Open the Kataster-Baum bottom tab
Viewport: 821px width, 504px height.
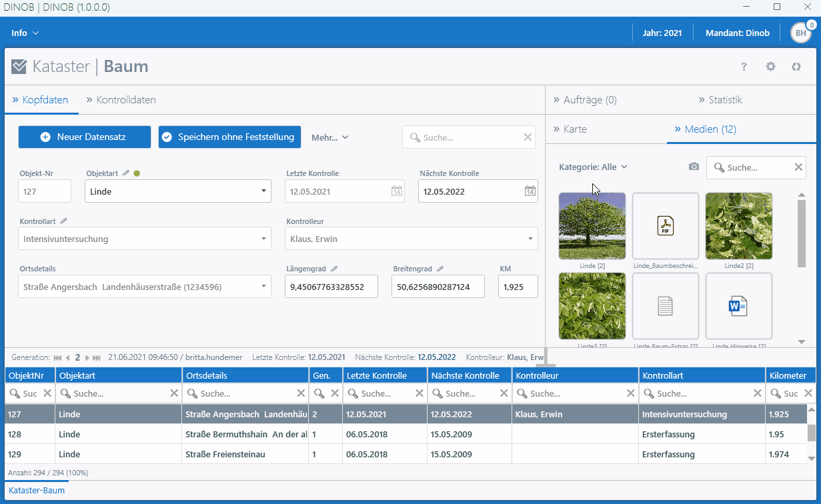pos(37,491)
